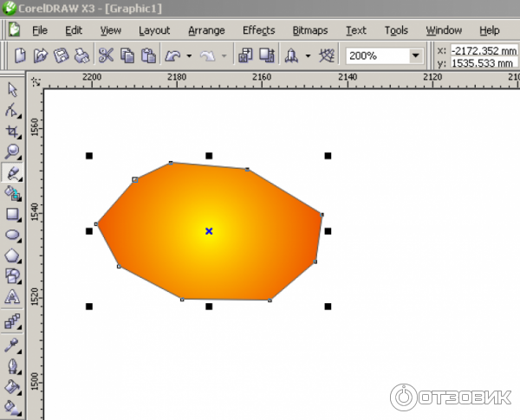Activate the Crop tool
This screenshot has height=420, width=520.
(x=12, y=132)
